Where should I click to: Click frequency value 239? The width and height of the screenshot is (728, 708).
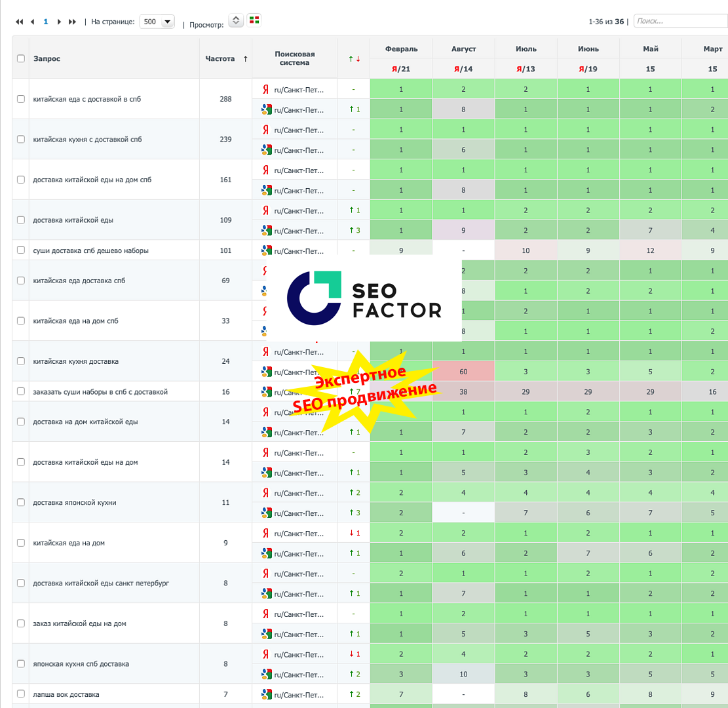(x=225, y=140)
